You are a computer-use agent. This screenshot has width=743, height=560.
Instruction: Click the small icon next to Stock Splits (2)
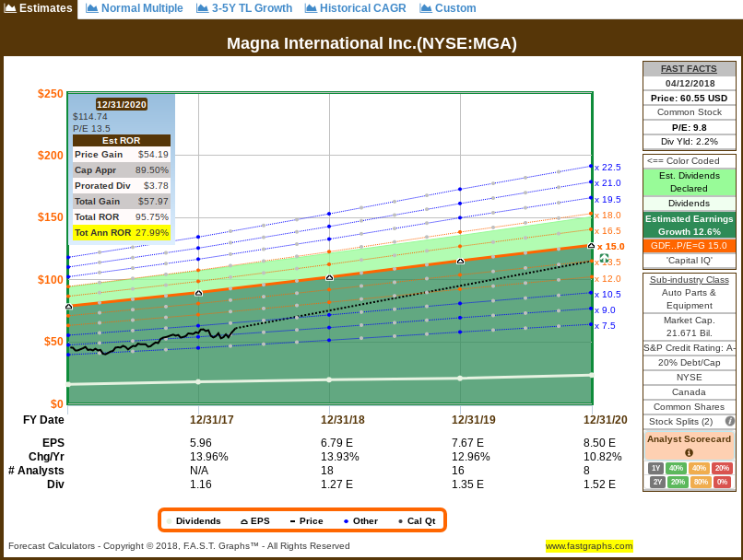(730, 421)
